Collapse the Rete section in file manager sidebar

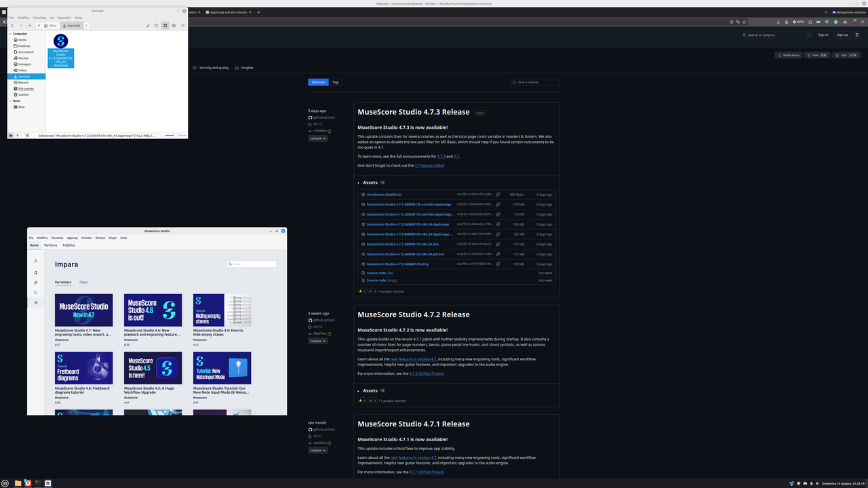pyautogui.click(x=10, y=101)
